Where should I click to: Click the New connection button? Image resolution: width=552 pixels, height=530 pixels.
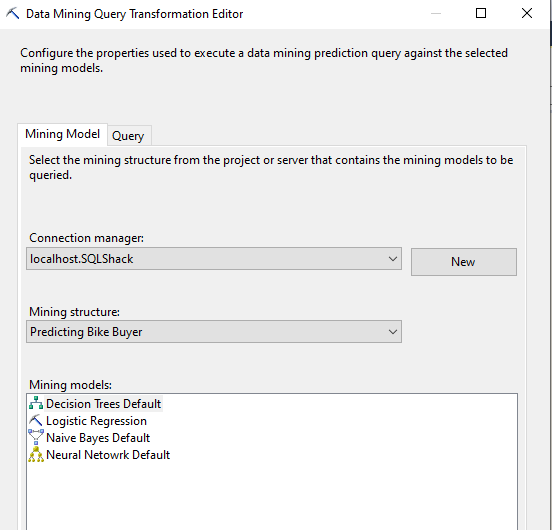pyautogui.click(x=464, y=262)
